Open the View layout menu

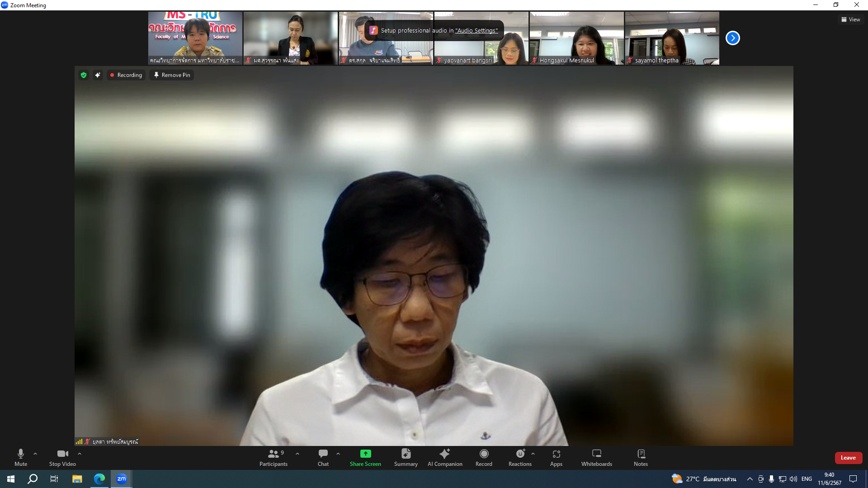[851, 19]
